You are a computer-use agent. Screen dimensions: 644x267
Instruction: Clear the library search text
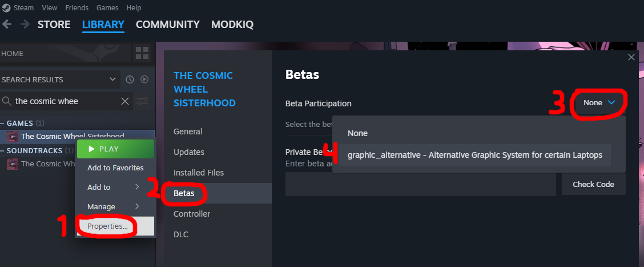point(125,101)
